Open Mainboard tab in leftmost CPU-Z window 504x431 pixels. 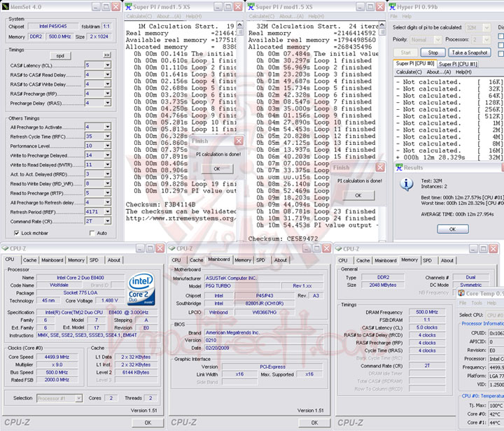pyautogui.click(x=52, y=260)
